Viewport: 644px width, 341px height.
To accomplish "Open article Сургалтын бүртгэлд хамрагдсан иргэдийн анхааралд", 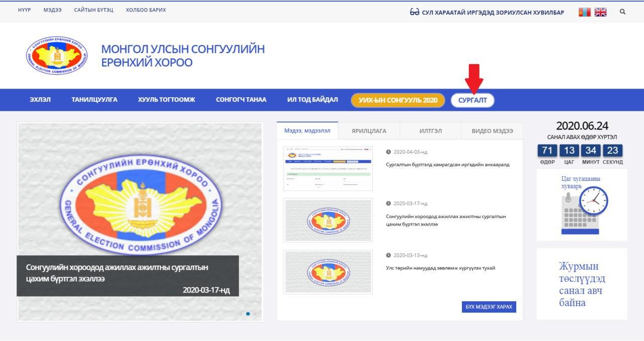I will coord(448,164).
